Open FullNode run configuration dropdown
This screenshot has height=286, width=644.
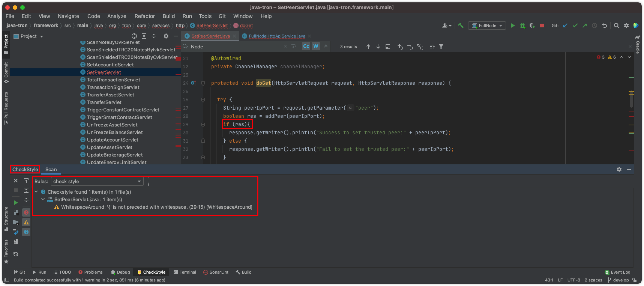(487, 26)
